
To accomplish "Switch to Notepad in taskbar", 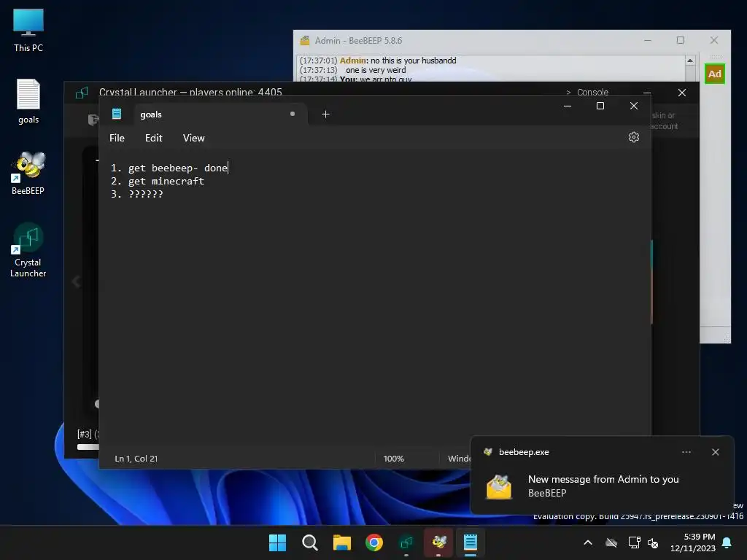I will click(471, 542).
